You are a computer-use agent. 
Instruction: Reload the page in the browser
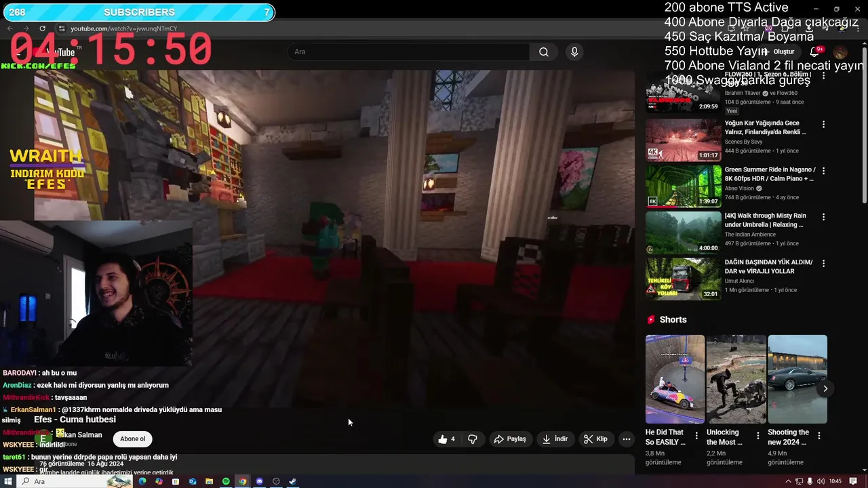[42, 28]
